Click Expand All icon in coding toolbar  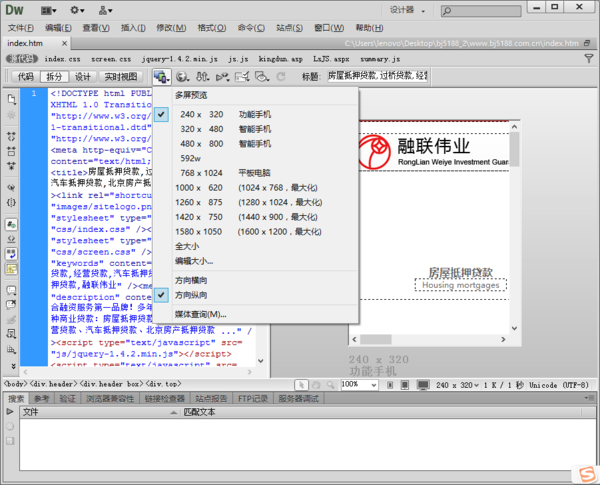tap(11, 165)
